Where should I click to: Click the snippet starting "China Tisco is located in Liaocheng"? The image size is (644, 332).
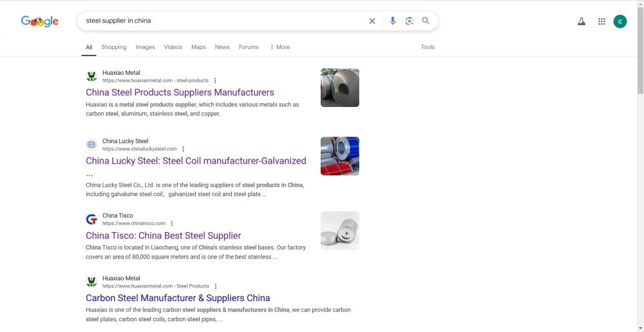pos(196,252)
